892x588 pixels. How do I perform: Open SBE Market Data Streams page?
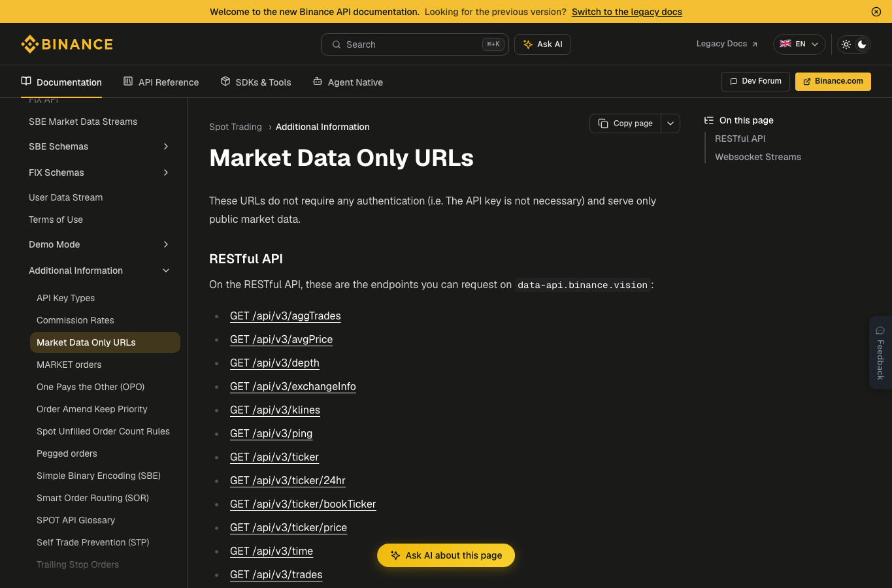click(x=83, y=122)
